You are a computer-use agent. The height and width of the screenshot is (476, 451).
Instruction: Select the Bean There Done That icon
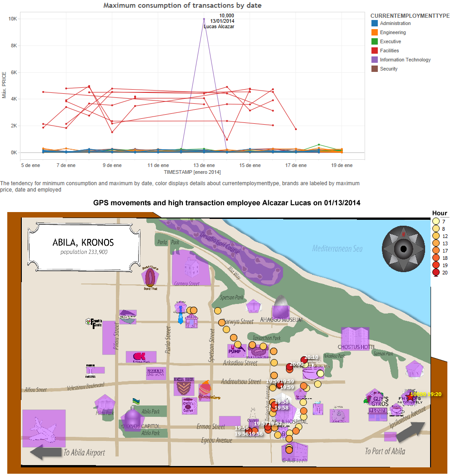click(150, 277)
